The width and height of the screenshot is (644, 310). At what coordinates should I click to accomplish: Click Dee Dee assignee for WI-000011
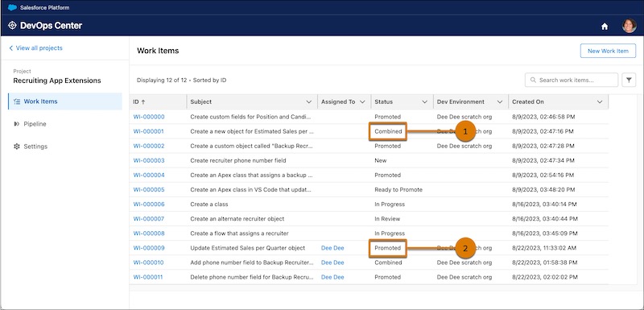click(332, 277)
